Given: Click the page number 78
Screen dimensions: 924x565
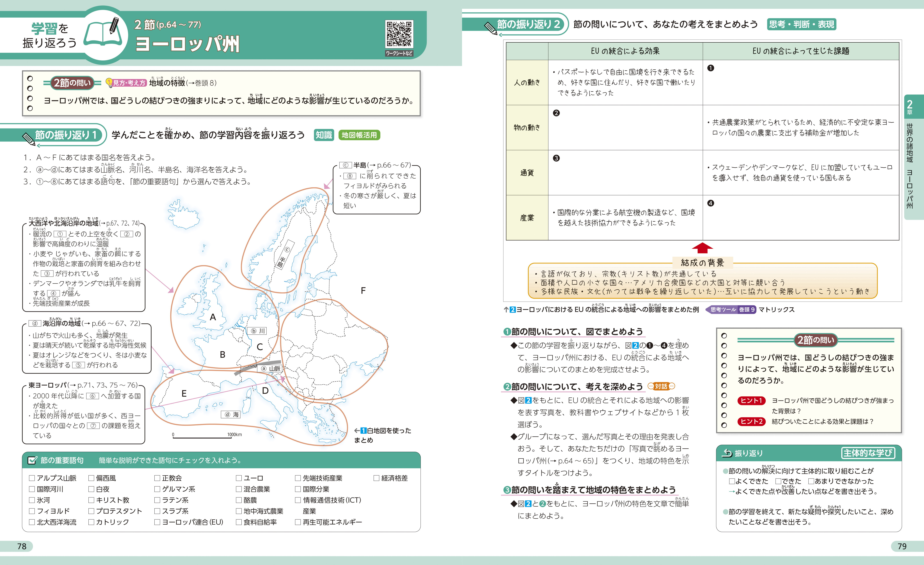Looking at the screenshot, I should [x=22, y=546].
